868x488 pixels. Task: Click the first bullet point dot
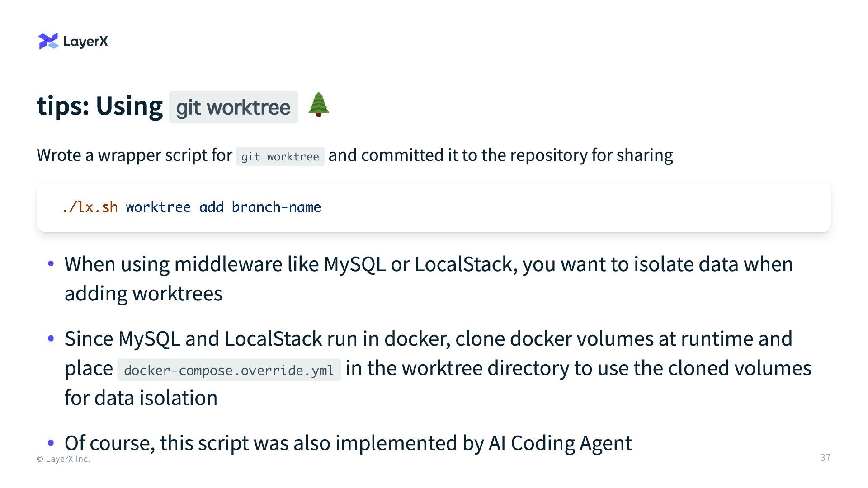(51, 263)
